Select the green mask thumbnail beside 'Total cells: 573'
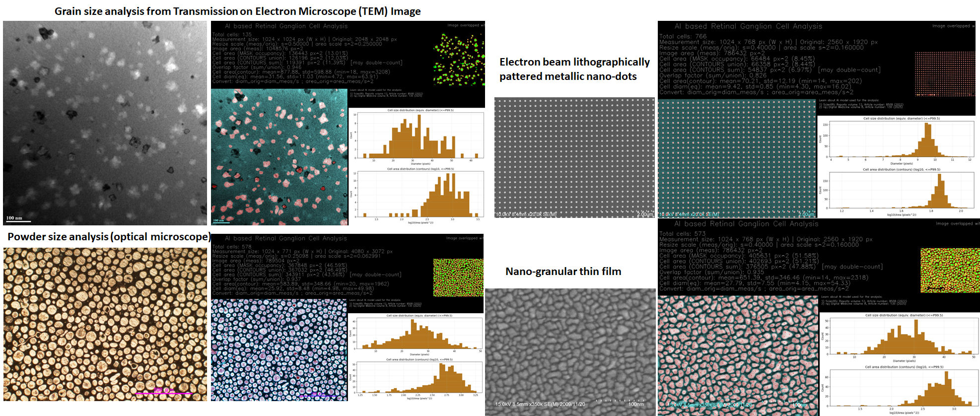The image size is (980, 416). point(950,270)
